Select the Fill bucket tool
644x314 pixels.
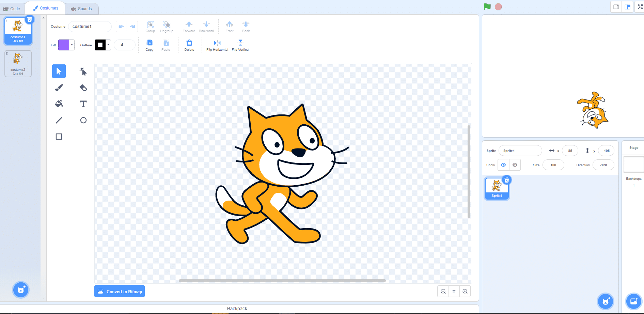pyautogui.click(x=59, y=104)
